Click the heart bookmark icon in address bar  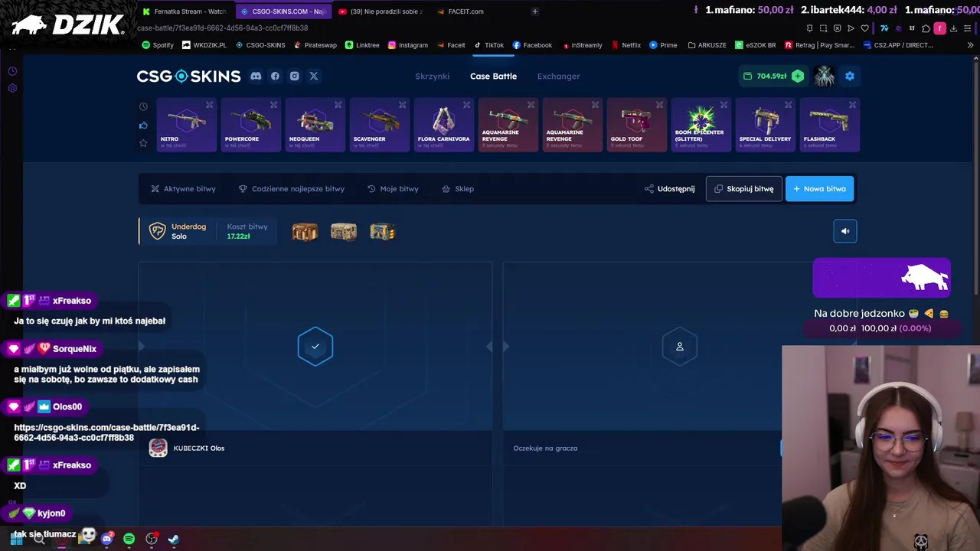tap(864, 28)
